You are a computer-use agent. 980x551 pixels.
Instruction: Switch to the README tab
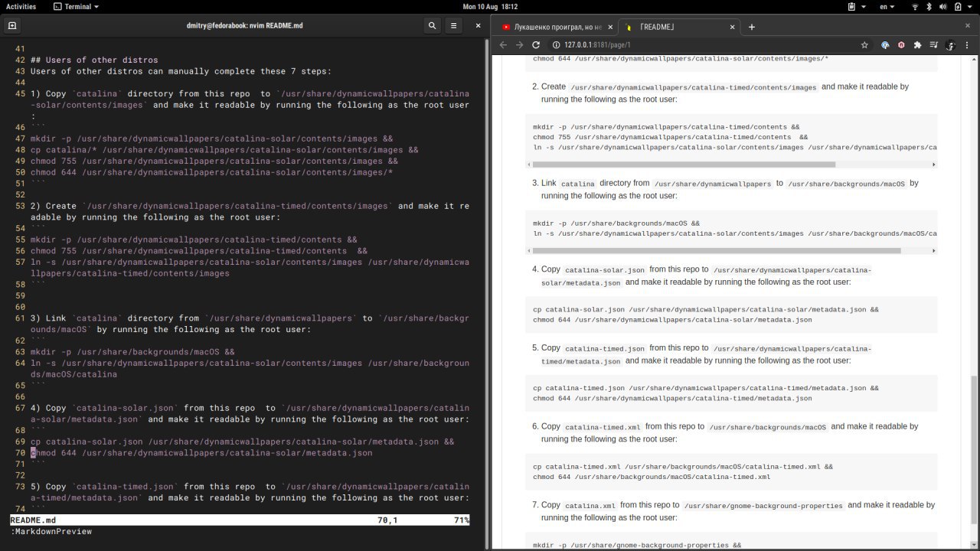click(x=680, y=27)
